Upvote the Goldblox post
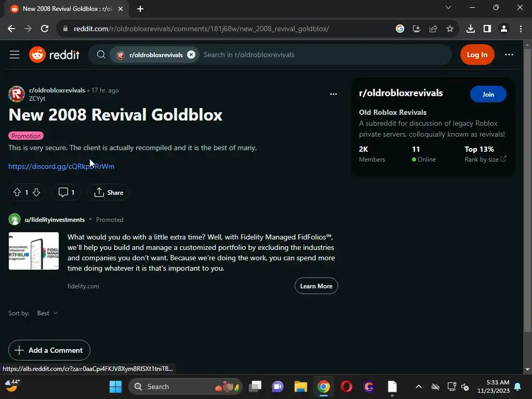Image resolution: width=532 pixels, height=399 pixels. 17,192
